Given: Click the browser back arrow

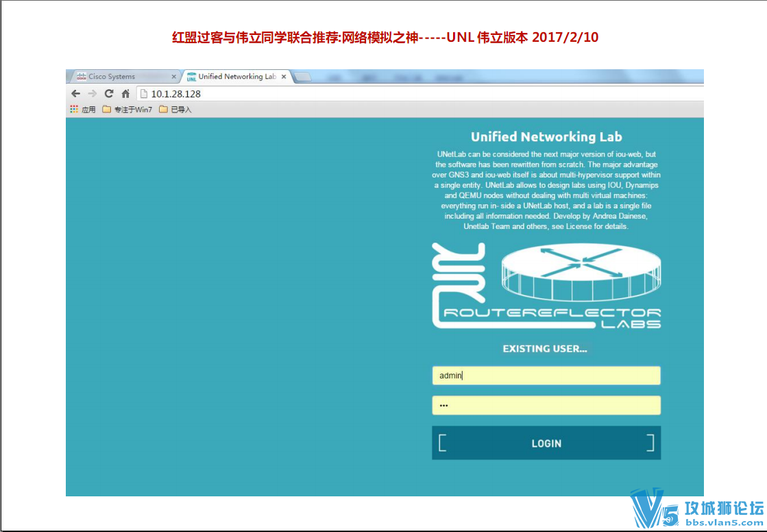Looking at the screenshot, I should point(76,93).
